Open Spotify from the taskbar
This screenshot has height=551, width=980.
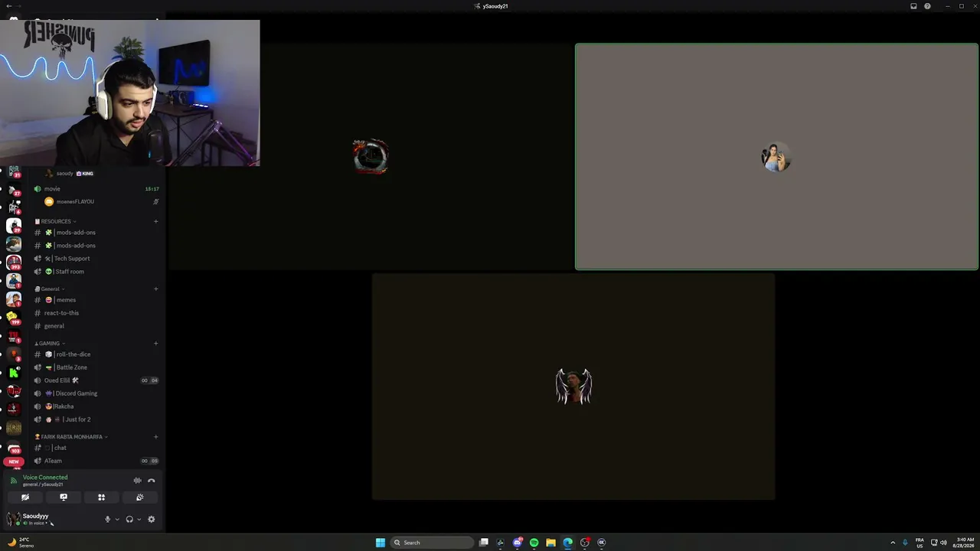(534, 543)
